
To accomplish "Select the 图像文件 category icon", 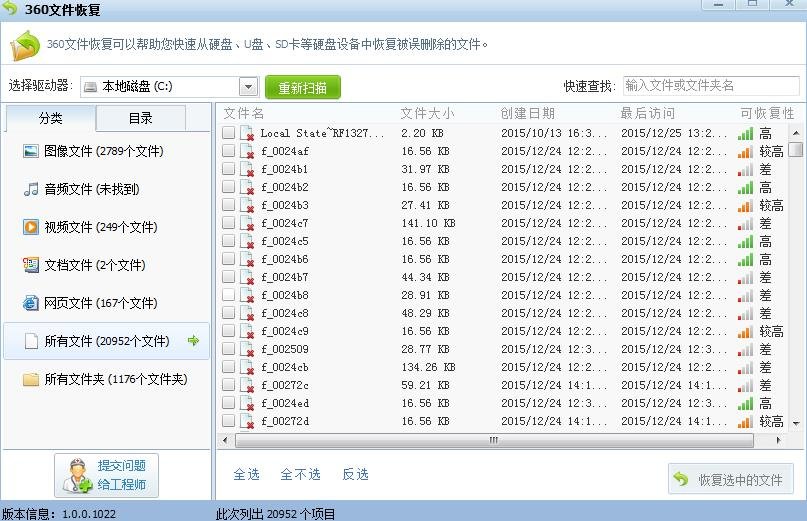I will (x=31, y=151).
